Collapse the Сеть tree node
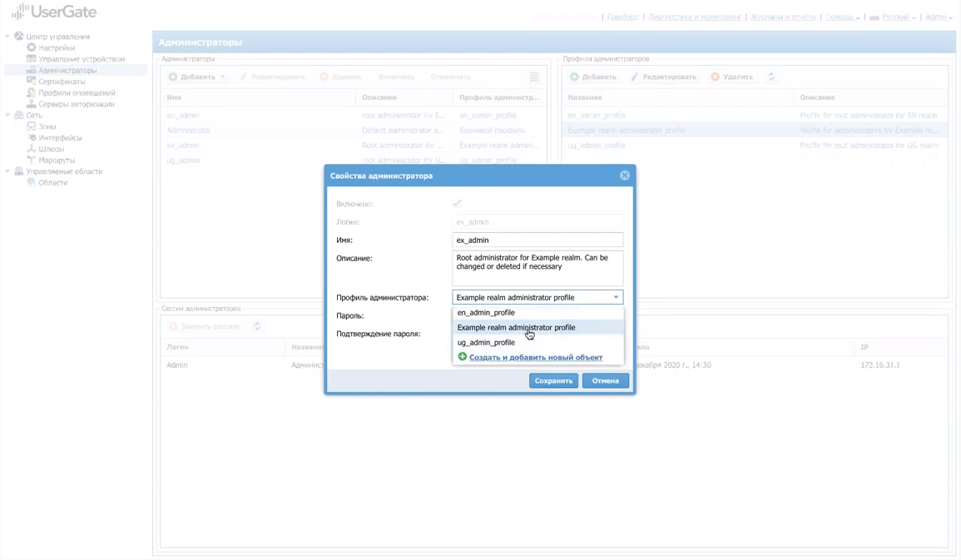The width and height of the screenshot is (961, 560). [x=7, y=115]
